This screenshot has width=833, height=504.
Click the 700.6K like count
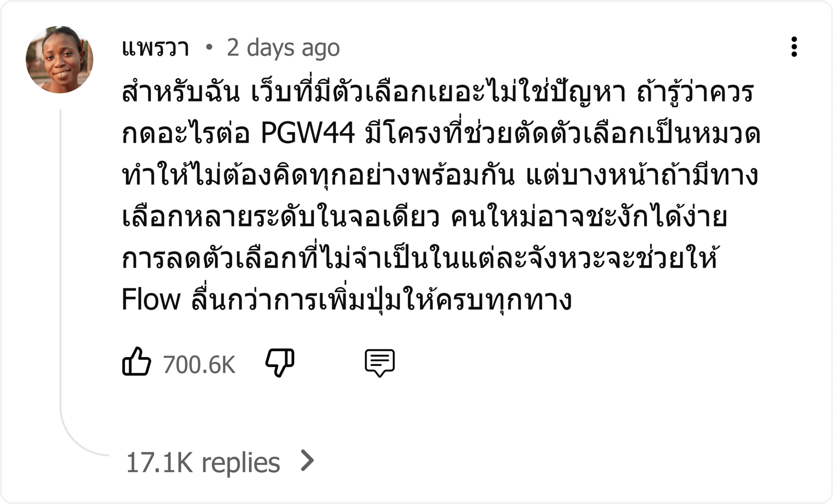(199, 364)
